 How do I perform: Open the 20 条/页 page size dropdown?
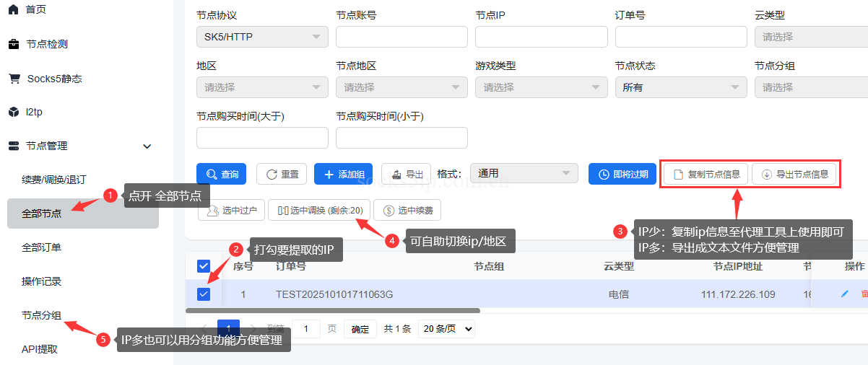click(446, 329)
